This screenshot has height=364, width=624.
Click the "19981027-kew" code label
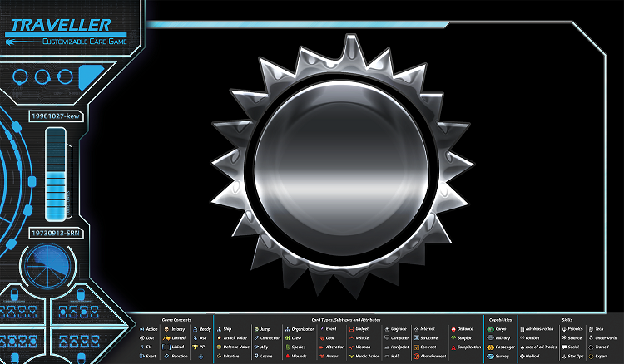tap(56, 116)
